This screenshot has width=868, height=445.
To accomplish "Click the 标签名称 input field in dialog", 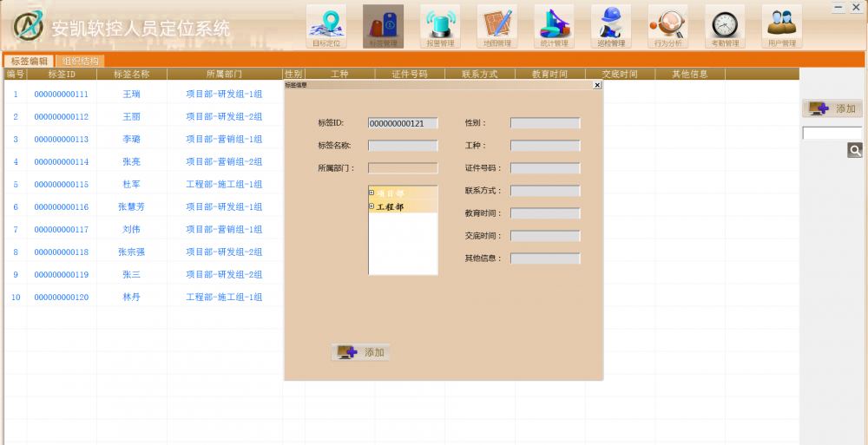I will point(403,146).
